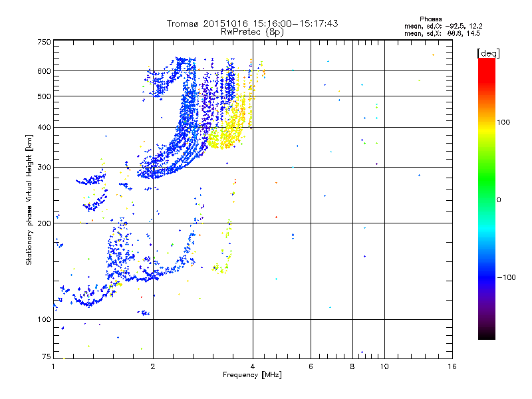The width and height of the screenshot is (532, 399).
Task: Select the 'mean, sd,O: -92.5, 12.2' text
Action: point(443,26)
